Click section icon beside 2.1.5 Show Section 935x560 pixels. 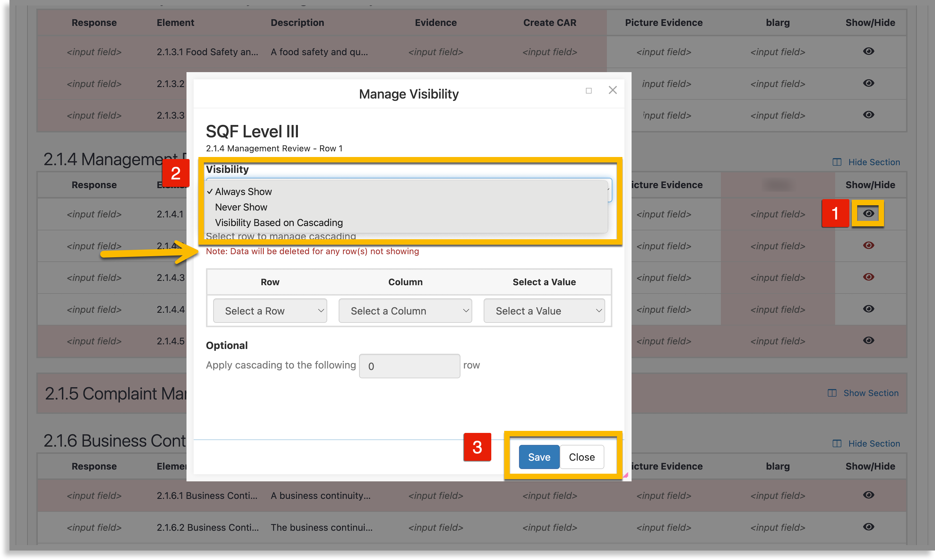point(832,393)
